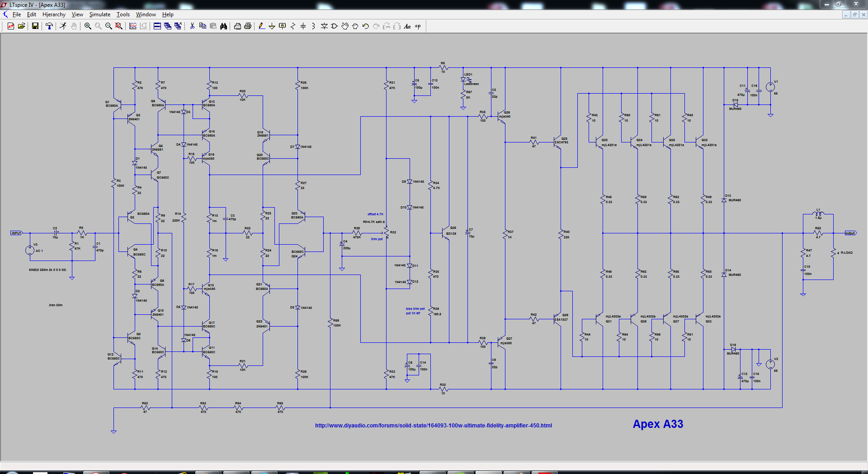The width and height of the screenshot is (868, 474).
Task: Select the R-LOAD resistor symbol
Action: tap(833, 253)
